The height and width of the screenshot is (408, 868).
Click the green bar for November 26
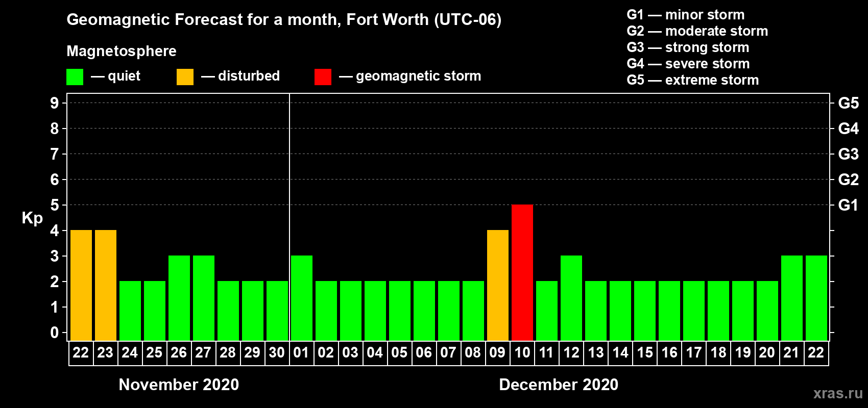pos(179,298)
